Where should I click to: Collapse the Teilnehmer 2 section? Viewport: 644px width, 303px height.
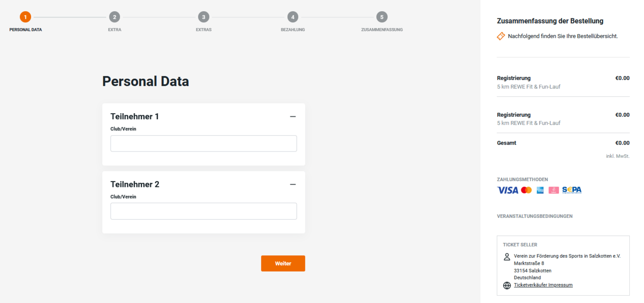click(293, 184)
